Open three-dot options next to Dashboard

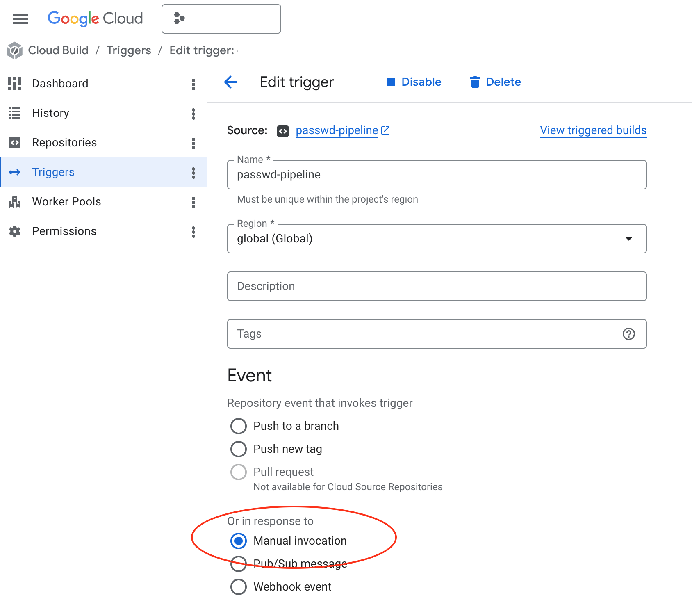193,84
